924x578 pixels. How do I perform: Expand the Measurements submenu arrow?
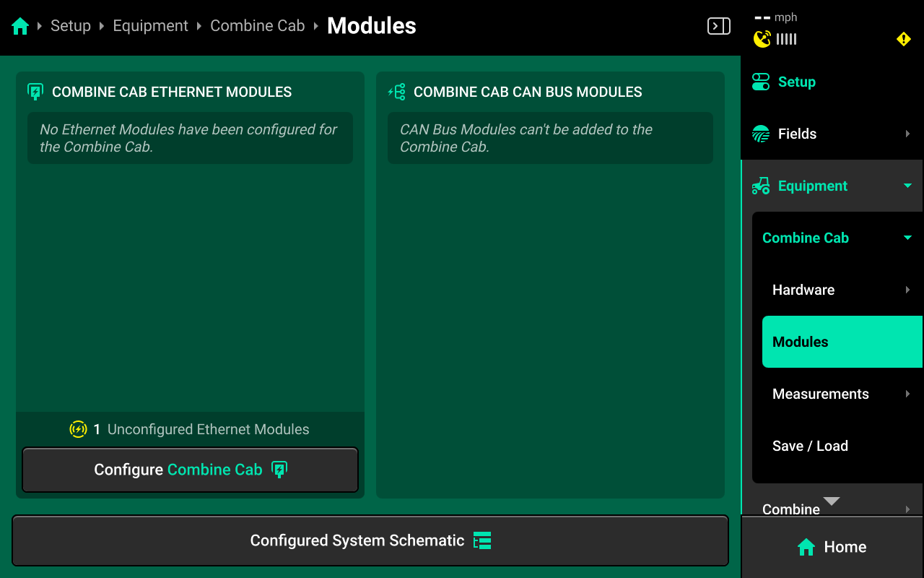pyautogui.click(x=907, y=394)
